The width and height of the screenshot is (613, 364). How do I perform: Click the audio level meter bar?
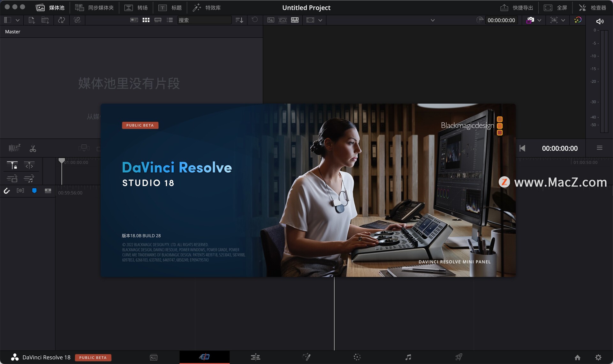pos(604,81)
